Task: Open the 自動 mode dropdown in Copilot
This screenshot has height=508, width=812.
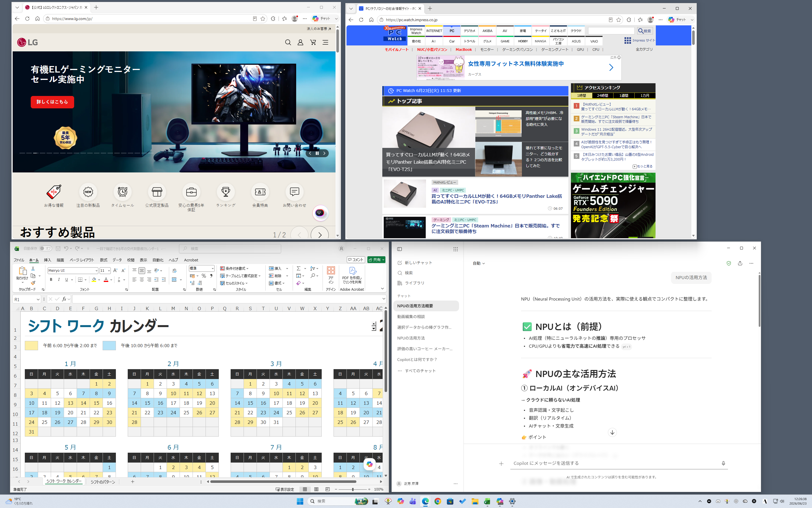Action: (478, 263)
